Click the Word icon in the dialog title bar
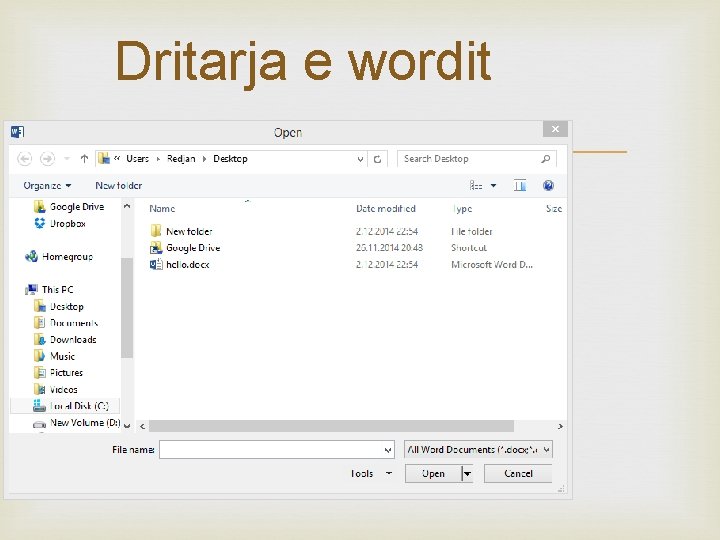This screenshot has height=540, width=720. (x=17, y=132)
